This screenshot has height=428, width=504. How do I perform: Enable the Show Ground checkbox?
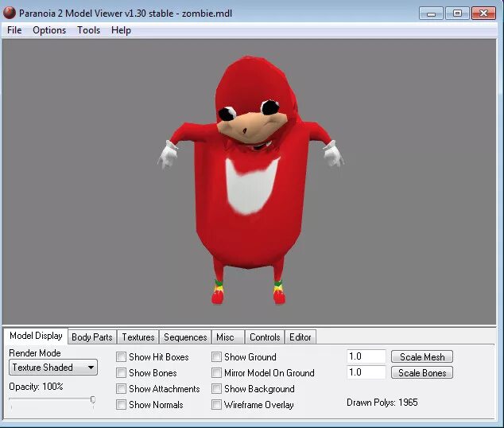216,357
